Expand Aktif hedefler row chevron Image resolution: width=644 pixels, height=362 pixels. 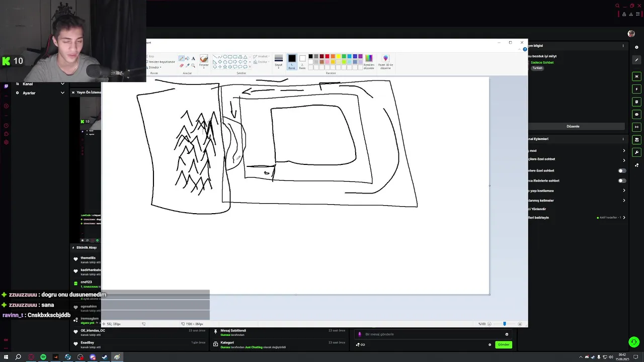[624, 218]
